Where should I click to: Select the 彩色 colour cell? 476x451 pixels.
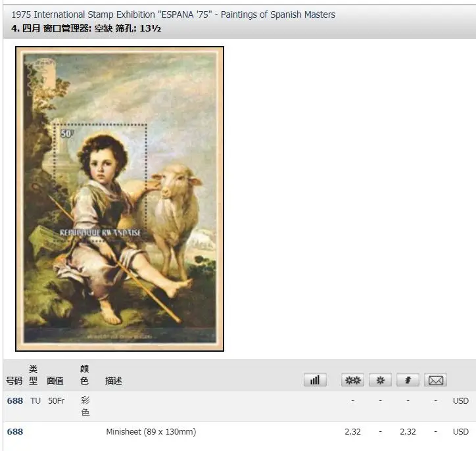tap(85, 406)
